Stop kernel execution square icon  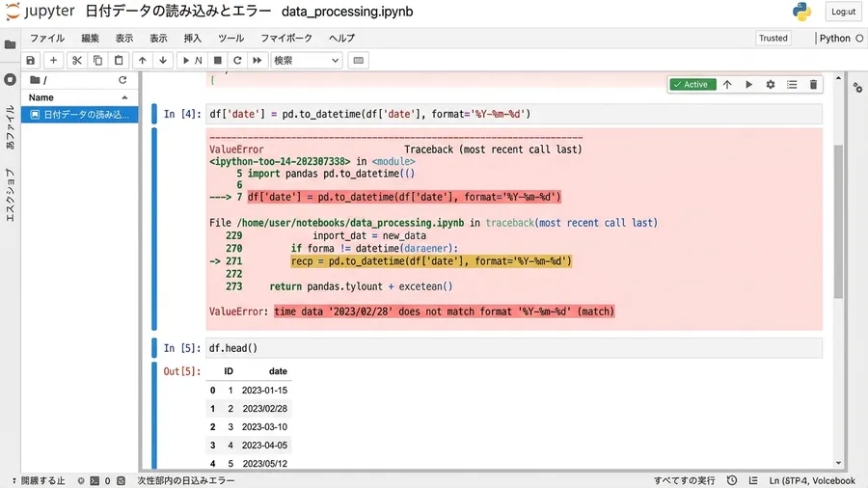tap(218, 61)
